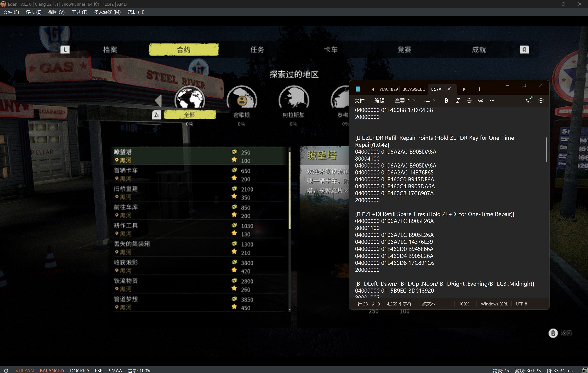
Task: Click the ZL button icon next to 全部
Action: point(157,115)
